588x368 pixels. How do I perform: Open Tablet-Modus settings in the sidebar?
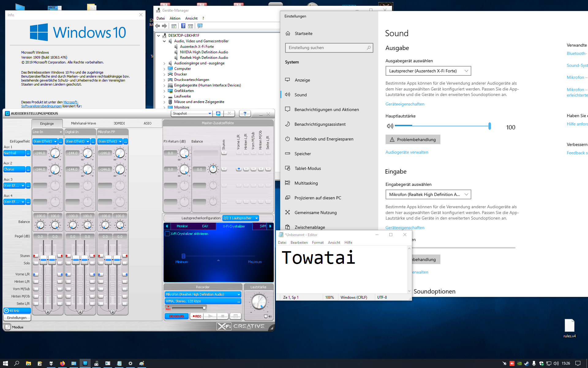[307, 168]
